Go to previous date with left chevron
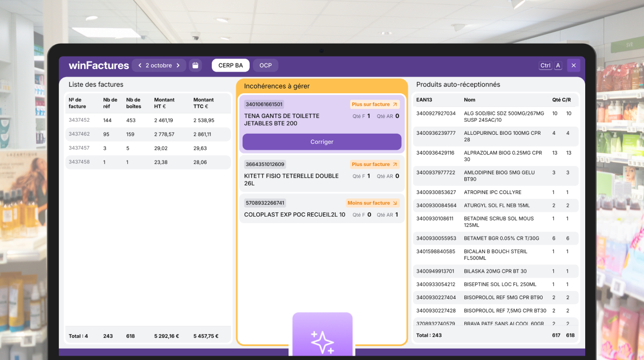 tap(140, 66)
